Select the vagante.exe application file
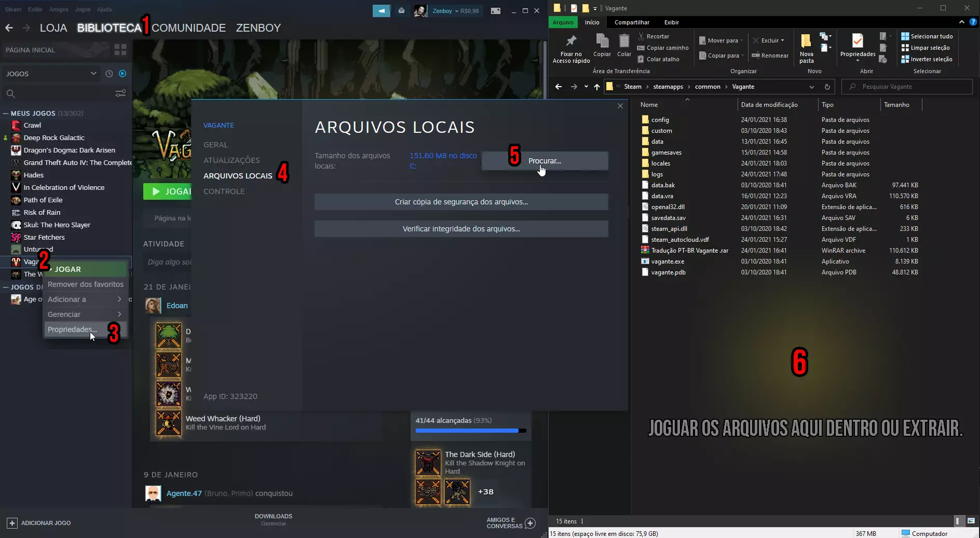 (668, 261)
